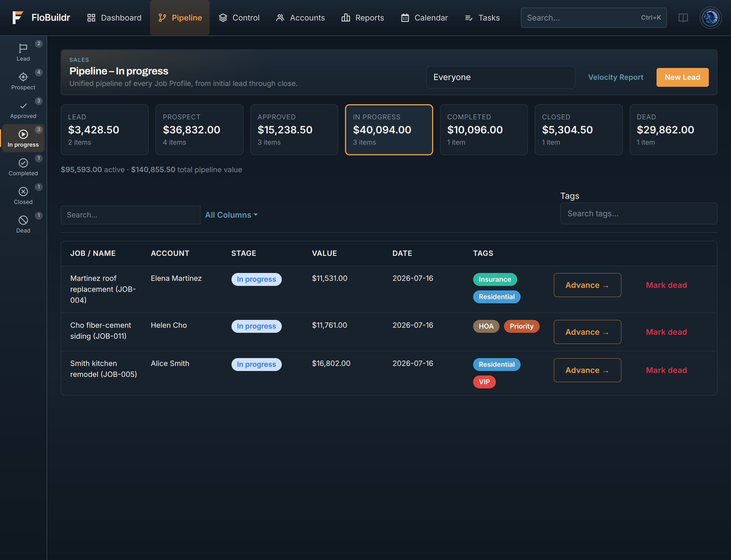Open the Accounts nav item
Viewport: 731px width, 560px height.
[x=300, y=18]
